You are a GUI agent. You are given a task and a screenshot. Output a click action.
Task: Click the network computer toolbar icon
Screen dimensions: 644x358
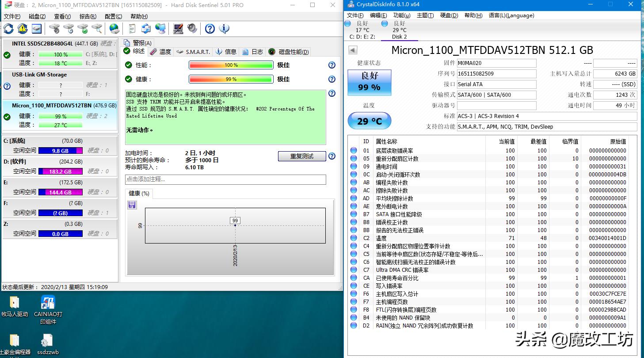[x=161, y=28]
